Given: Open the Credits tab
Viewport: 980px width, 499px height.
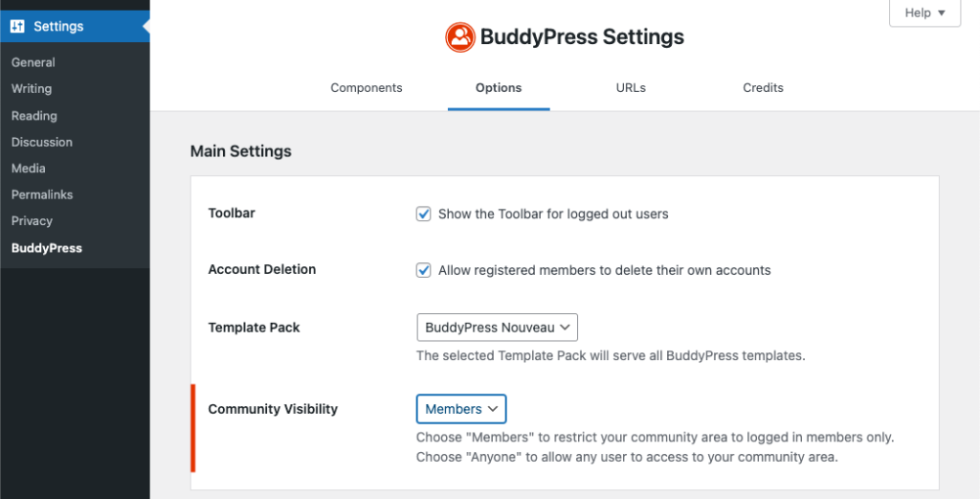Looking at the screenshot, I should click(763, 88).
